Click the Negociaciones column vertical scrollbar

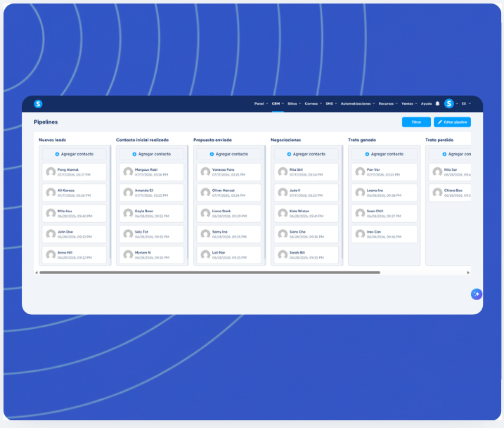point(342,202)
